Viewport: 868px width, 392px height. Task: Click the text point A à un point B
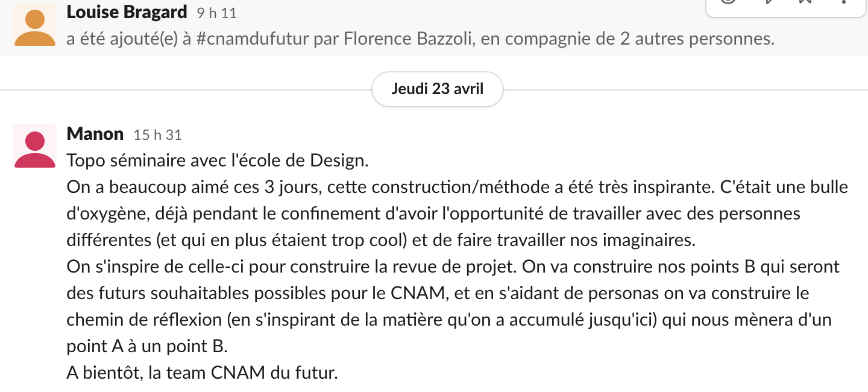(148, 346)
